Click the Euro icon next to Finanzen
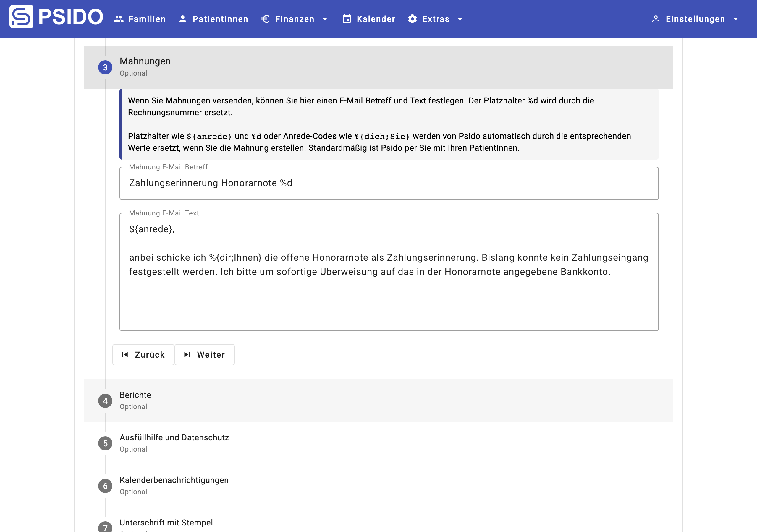 tap(266, 19)
